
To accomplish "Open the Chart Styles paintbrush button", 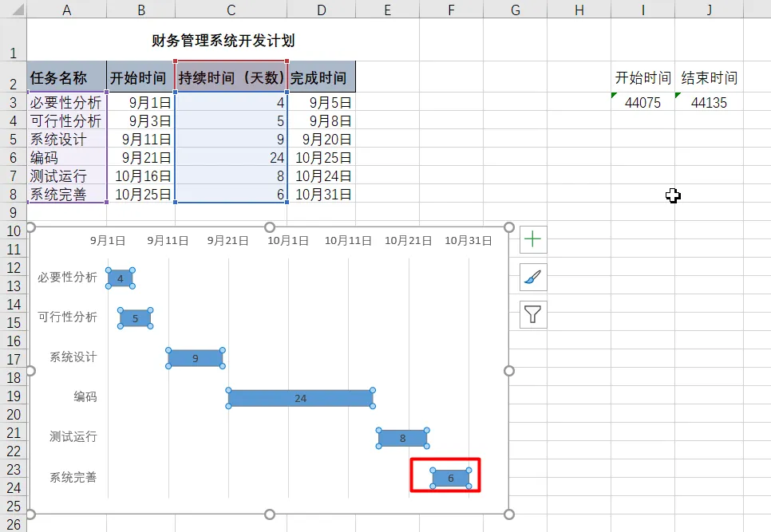I will coord(533,277).
